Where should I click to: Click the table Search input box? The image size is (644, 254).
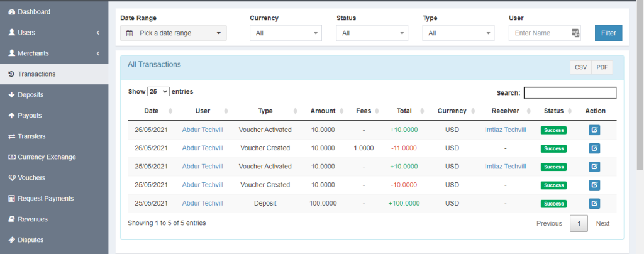(570, 93)
